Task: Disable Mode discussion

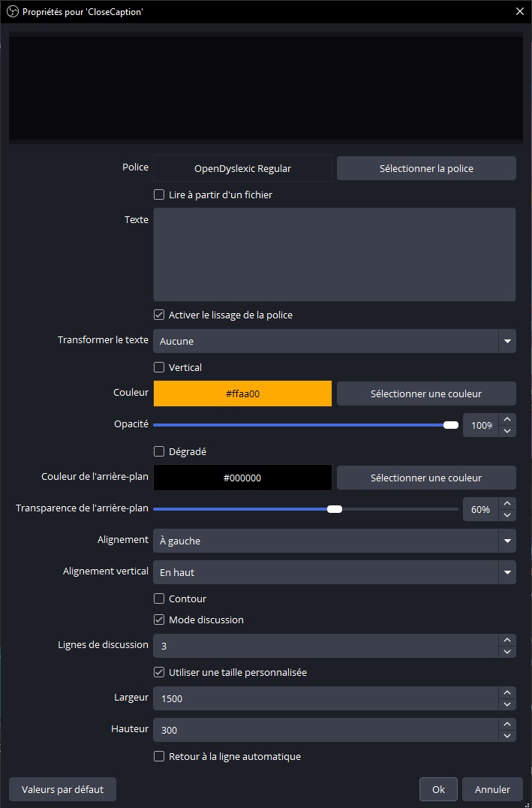Action: click(158, 620)
